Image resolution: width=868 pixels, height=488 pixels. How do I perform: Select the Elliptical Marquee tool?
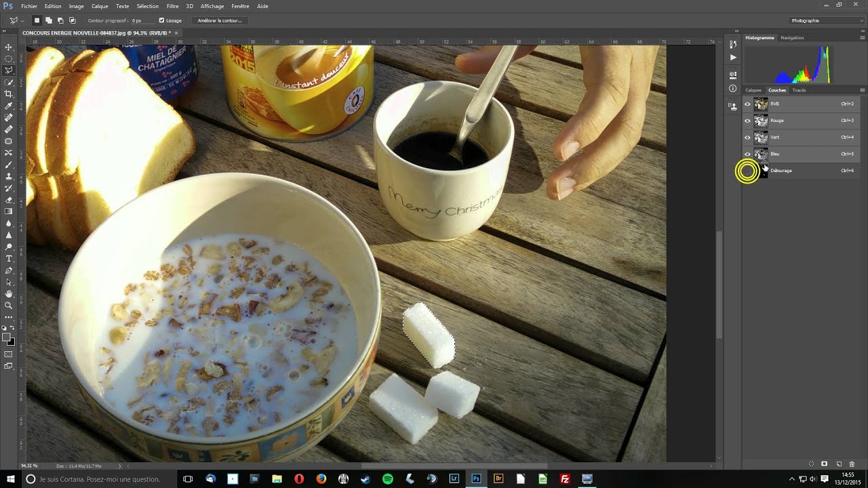point(9,58)
